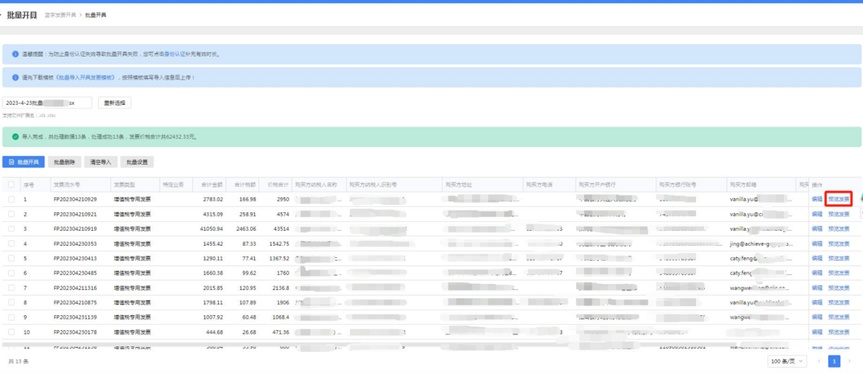Click the info icon of the identity reminder banner
Image resolution: width=863 pixels, height=373 pixels.
(x=15, y=54)
